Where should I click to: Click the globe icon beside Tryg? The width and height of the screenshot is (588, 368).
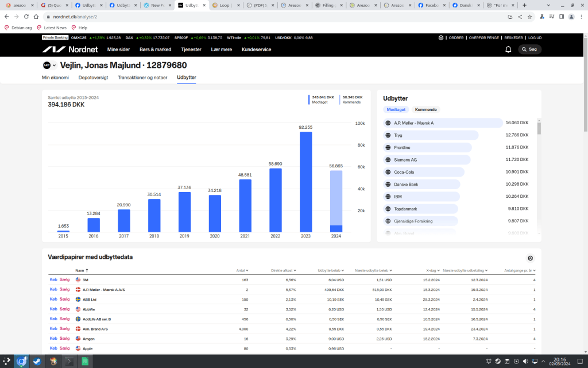[388, 135]
